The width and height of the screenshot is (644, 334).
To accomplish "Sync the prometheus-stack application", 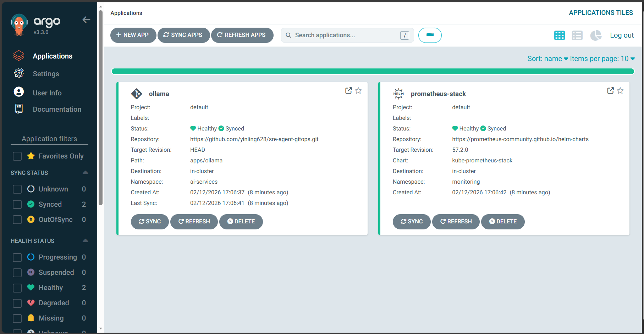I will click(x=412, y=222).
